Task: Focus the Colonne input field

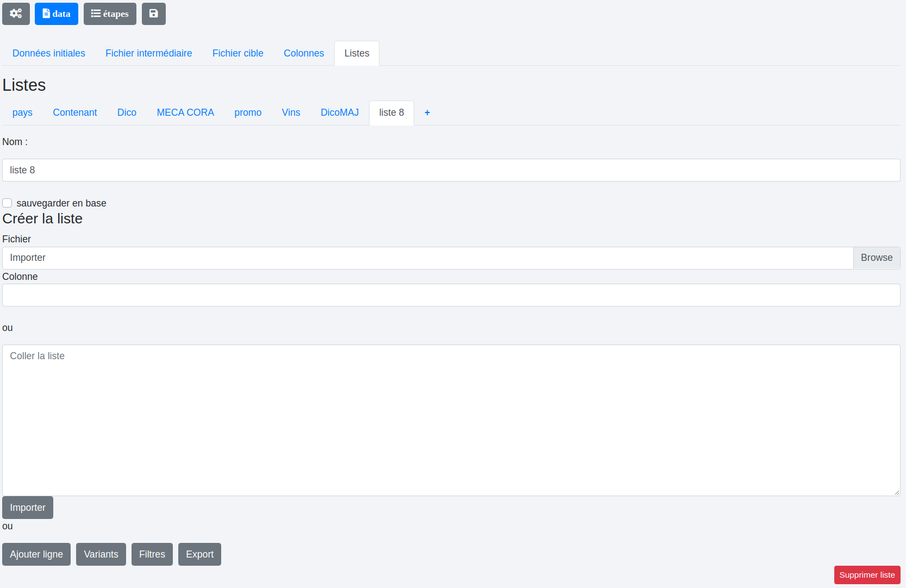Action: click(x=451, y=295)
